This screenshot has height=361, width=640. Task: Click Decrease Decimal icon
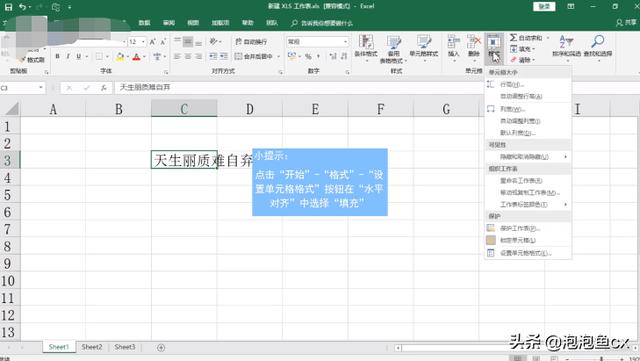coord(344,56)
